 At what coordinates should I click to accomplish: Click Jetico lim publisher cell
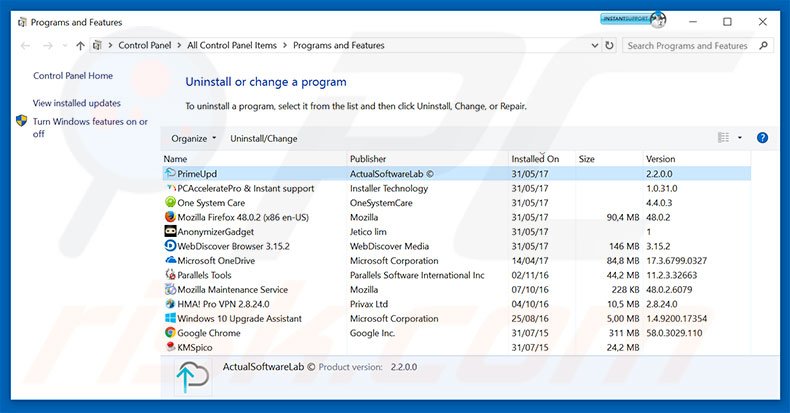(368, 232)
